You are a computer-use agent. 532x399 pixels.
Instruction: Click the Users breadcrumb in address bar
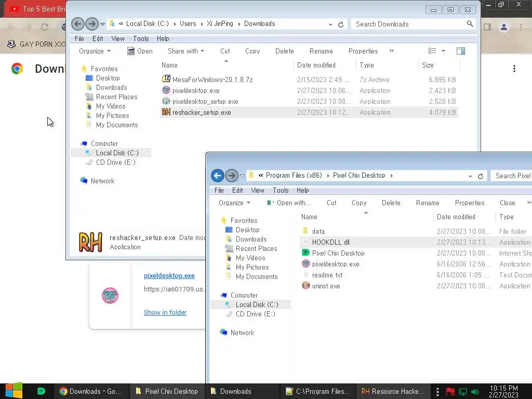click(x=188, y=23)
